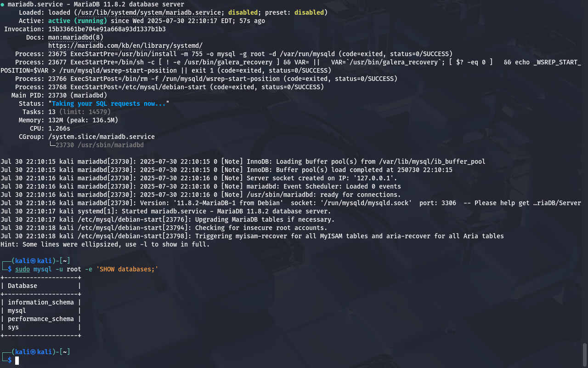Click the green status dot before mariadb.service
Viewport: 588px width, 368px height.
tap(3, 4)
